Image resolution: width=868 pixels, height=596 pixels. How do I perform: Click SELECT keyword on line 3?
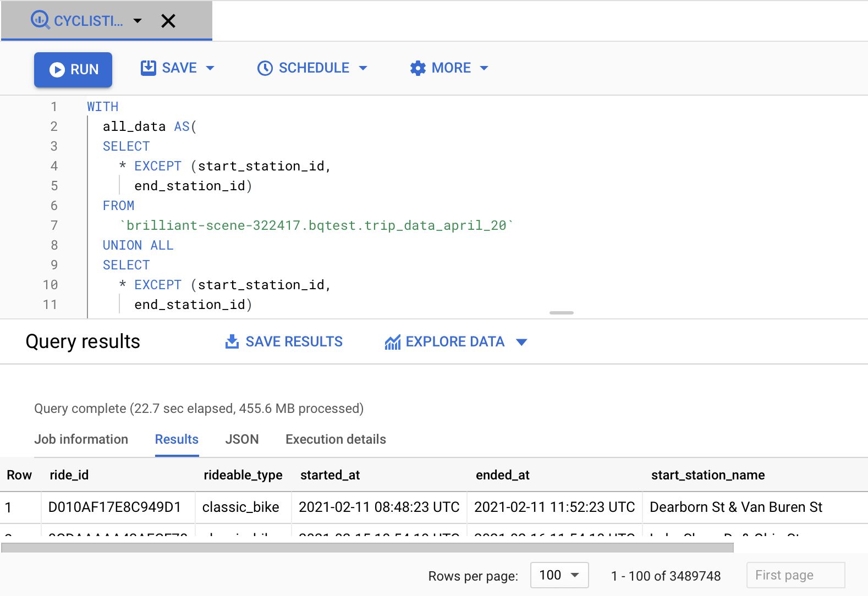[127, 146]
